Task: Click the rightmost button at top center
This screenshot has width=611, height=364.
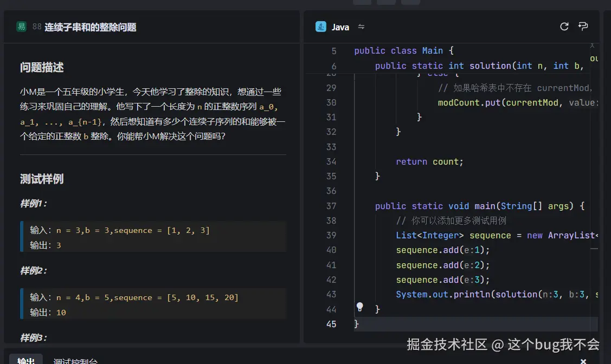Action: coord(410,2)
